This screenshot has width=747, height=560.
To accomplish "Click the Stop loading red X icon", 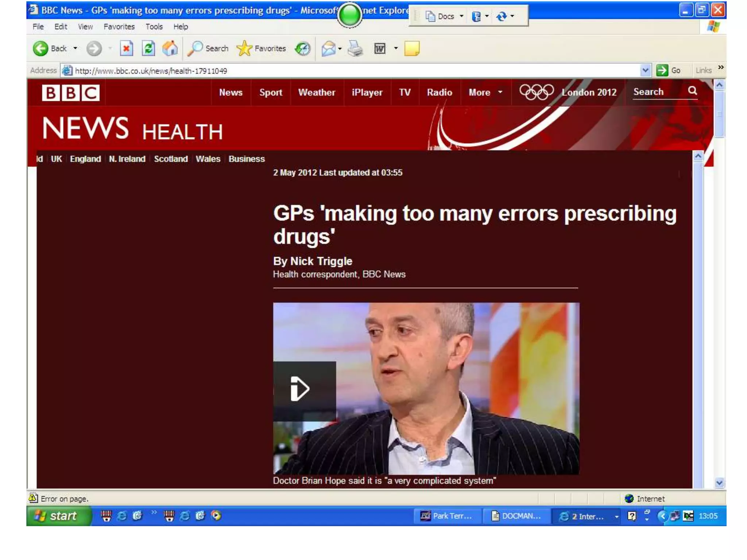I will pos(126,48).
